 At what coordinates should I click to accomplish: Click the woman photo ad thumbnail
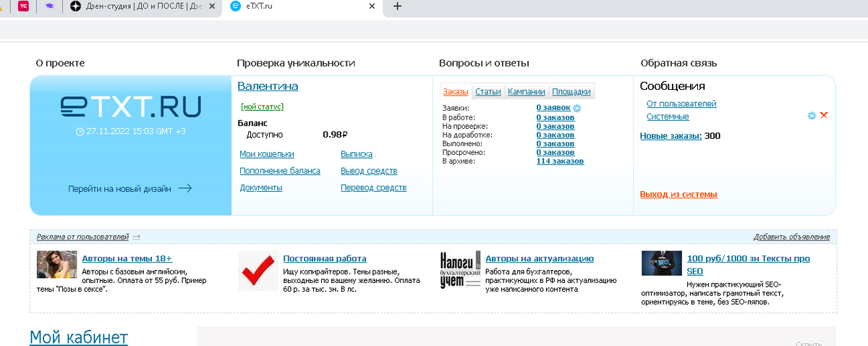57,265
